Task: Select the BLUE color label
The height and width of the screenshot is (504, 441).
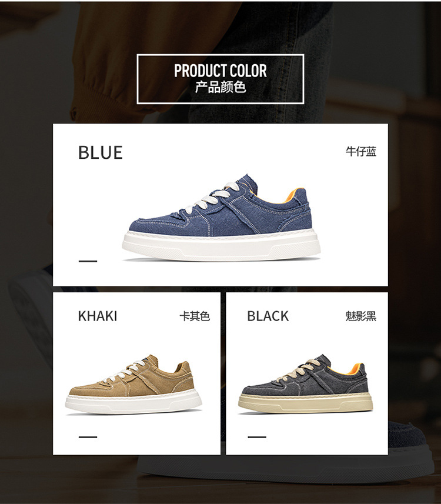Action: pyautogui.click(x=101, y=153)
